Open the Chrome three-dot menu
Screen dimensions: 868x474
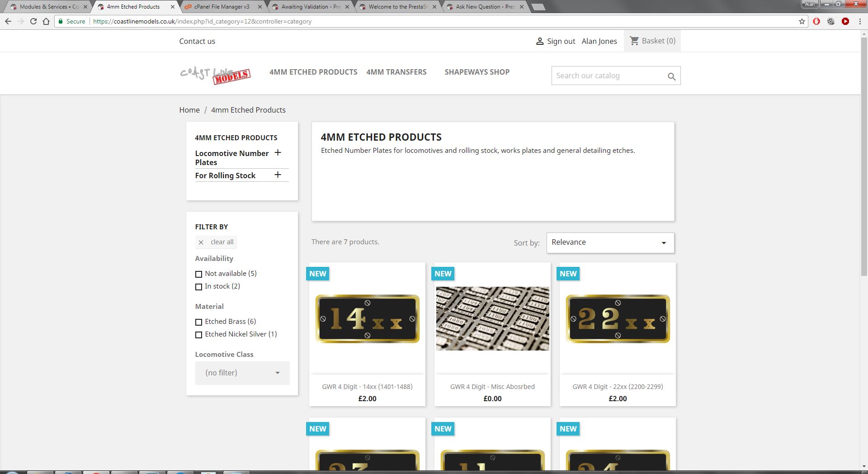tap(860, 21)
